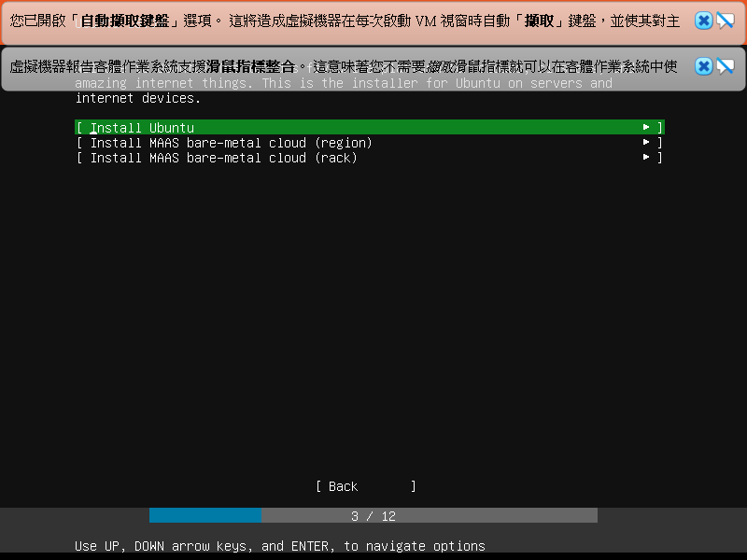Dismiss the mouse pointer integration notification

point(704,66)
